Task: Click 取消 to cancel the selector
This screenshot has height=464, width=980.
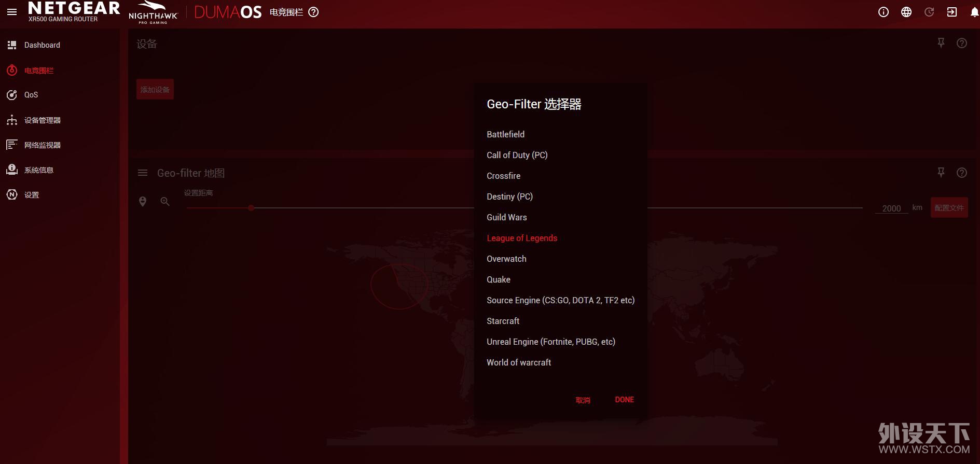Action: pyautogui.click(x=583, y=400)
